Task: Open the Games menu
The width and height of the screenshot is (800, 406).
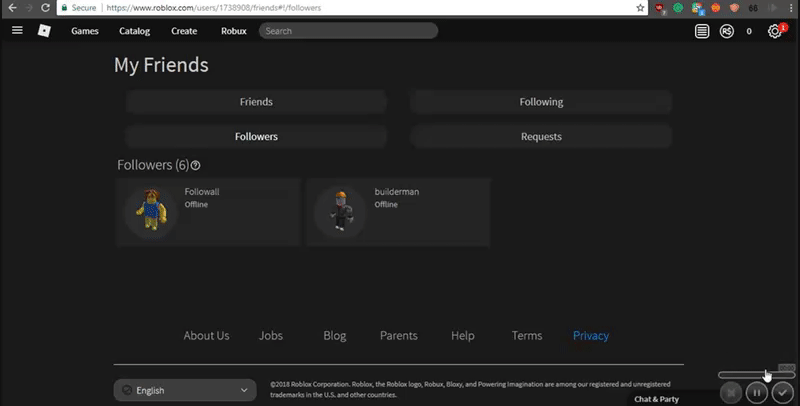Action: point(85,31)
